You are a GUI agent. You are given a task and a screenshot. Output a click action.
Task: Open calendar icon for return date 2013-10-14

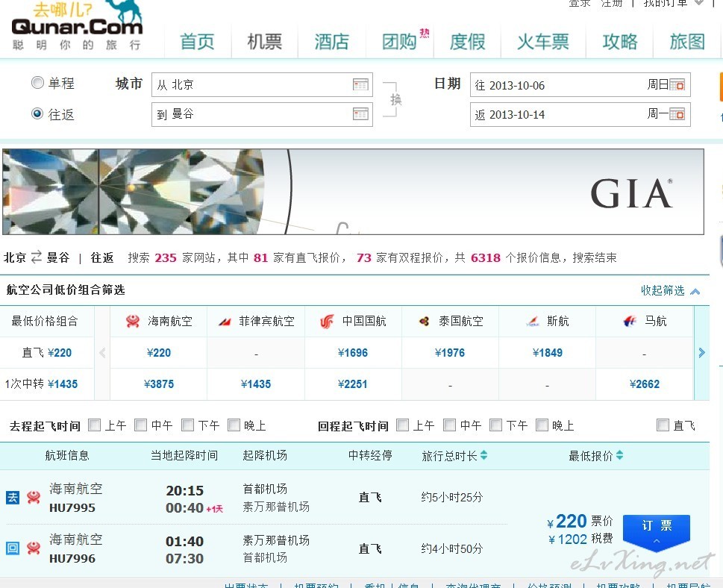[x=677, y=114]
